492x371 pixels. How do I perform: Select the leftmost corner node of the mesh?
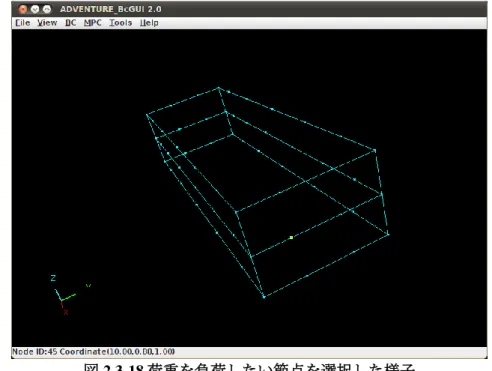point(147,115)
